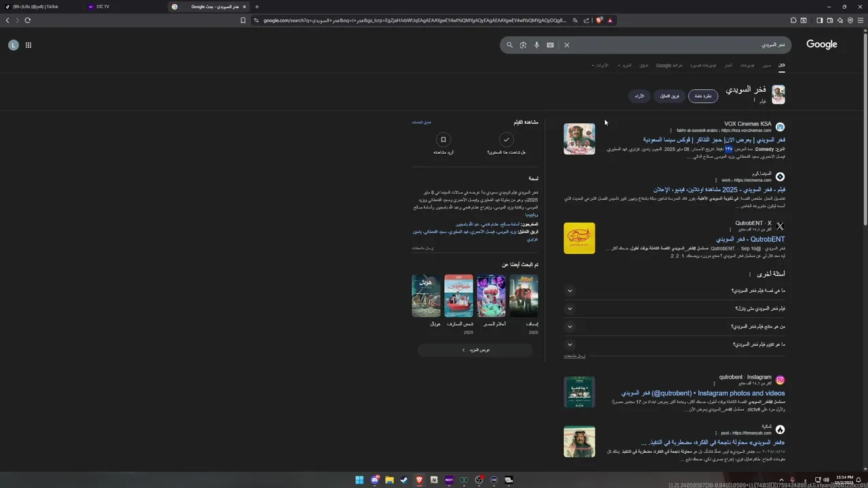Screen dimensions: 868x488
Task: Switch to the STC TV tab
Action: click(x=125, y=7)
